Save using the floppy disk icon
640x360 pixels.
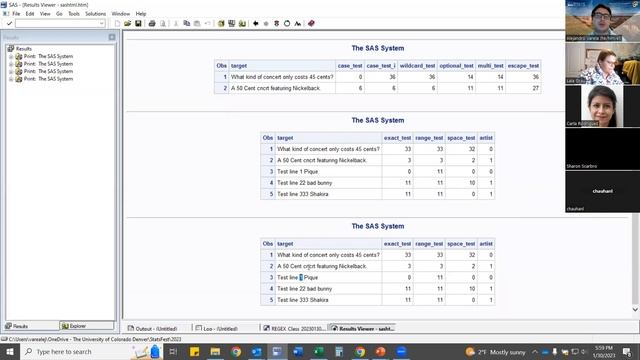(138, 24)
